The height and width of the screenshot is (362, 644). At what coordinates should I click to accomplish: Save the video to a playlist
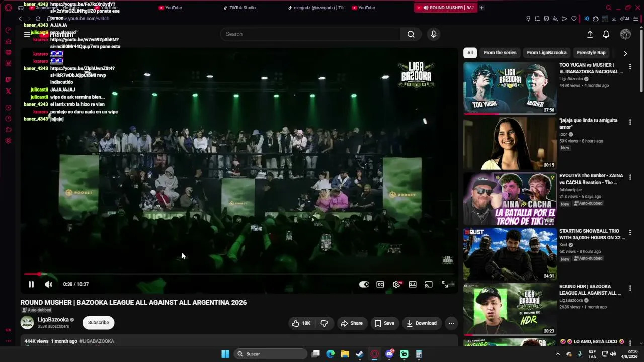(384, 323)
